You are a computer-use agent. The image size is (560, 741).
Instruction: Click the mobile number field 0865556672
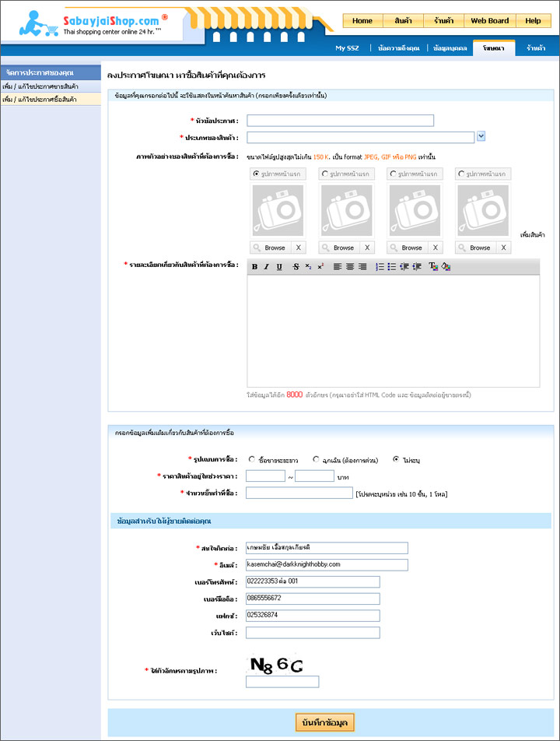(313, 599)
